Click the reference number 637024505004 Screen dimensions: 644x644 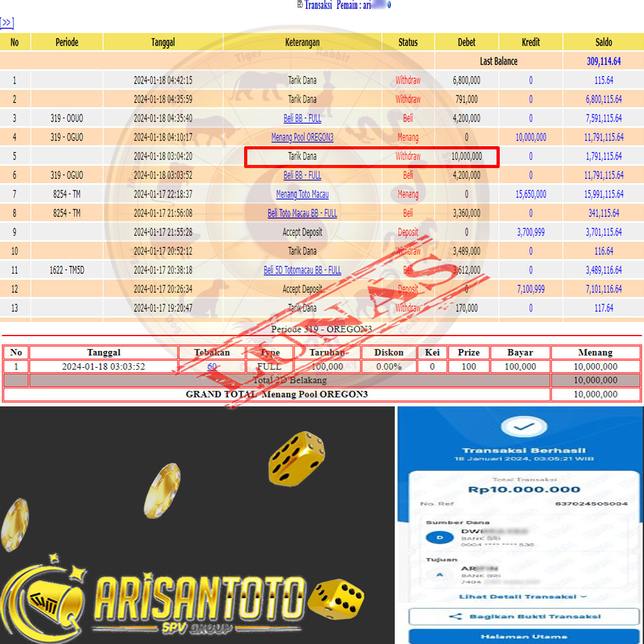[x=591, y=504]
